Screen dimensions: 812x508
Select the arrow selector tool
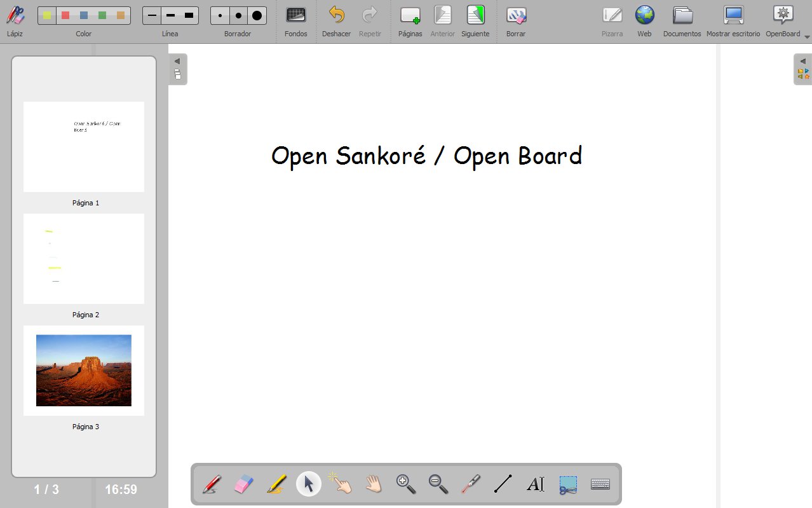tap(309, 484)
